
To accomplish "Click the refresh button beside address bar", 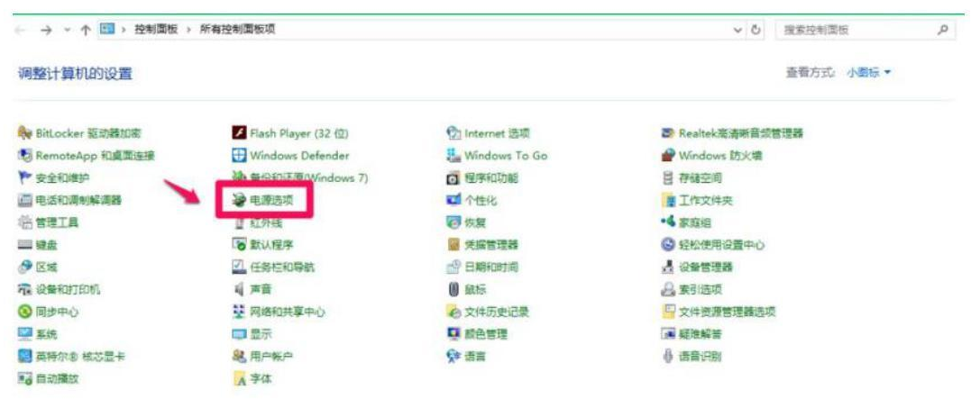I will (756, 30).
